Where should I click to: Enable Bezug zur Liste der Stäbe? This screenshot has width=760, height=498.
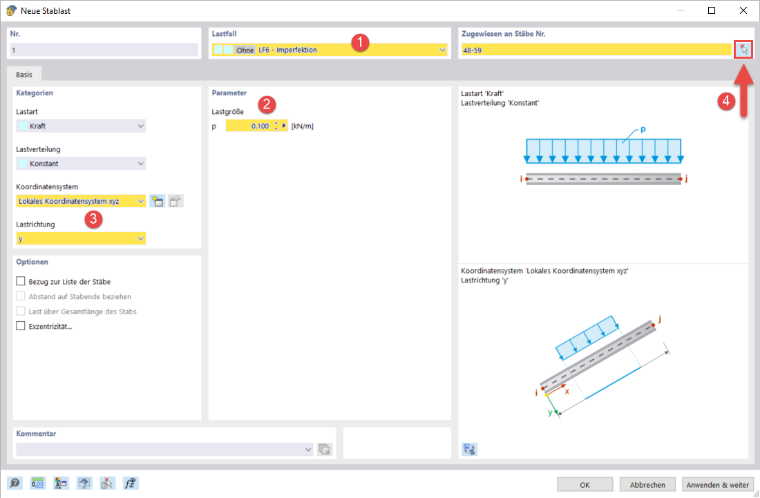pyautogui.click(x=20, y=281)
